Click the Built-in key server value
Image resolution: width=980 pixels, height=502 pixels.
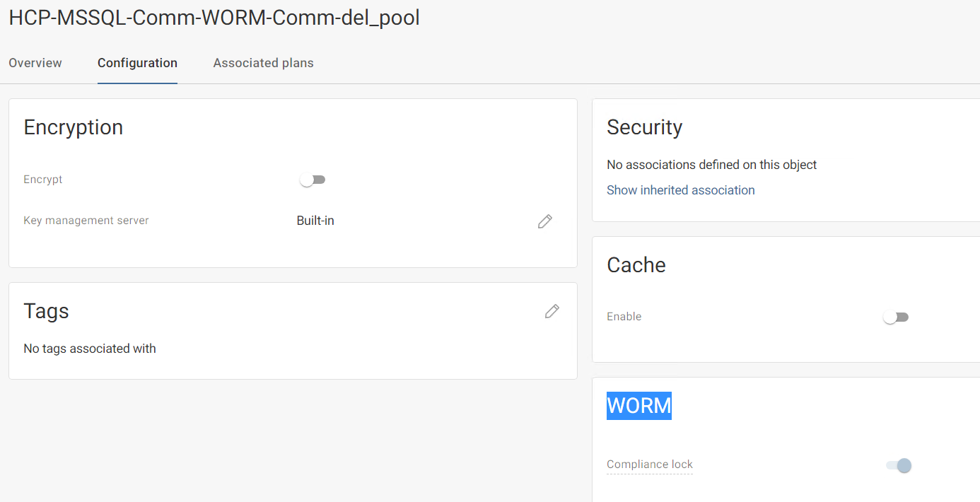pyautogui.click(x=315, y=221)
